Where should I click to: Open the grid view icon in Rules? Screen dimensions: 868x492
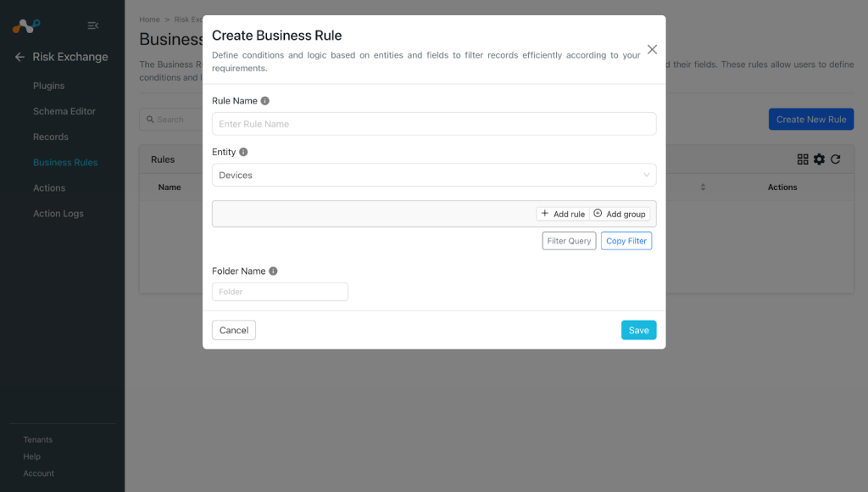click(803, 159)
